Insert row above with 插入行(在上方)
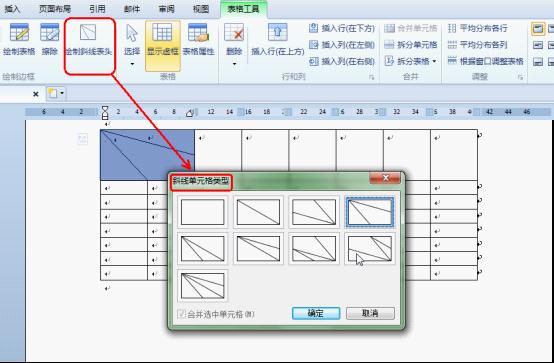This screenshot has height=363, width=554. coord(278,40)
